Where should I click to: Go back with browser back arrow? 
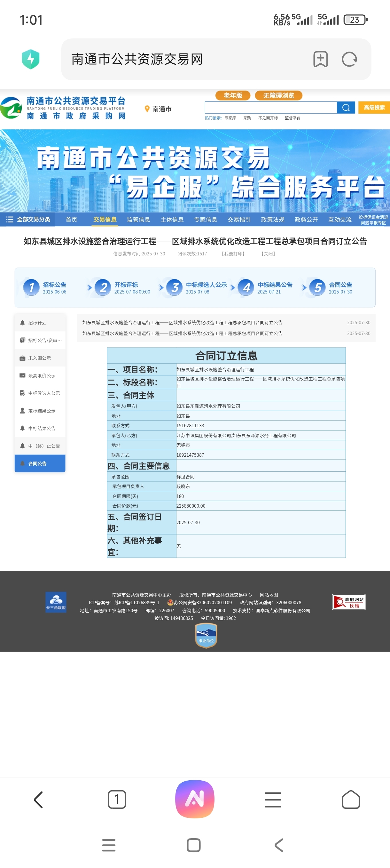point(39,800)
